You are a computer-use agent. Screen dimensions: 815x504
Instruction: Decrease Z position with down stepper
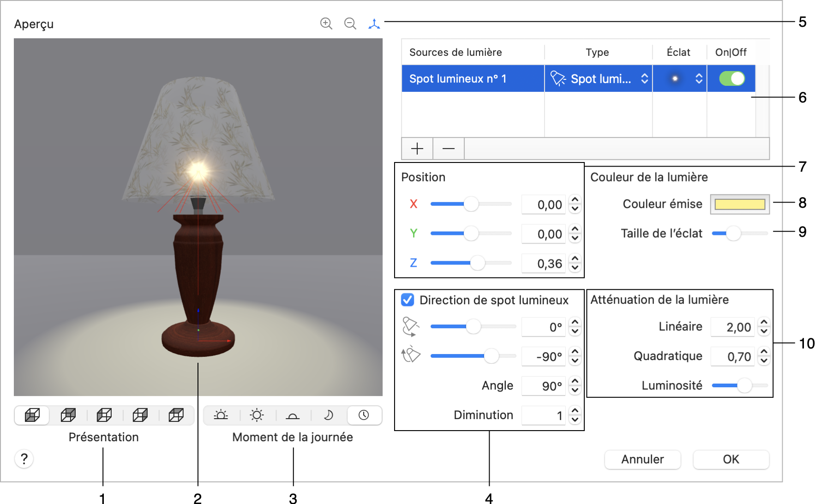(575, 268)
